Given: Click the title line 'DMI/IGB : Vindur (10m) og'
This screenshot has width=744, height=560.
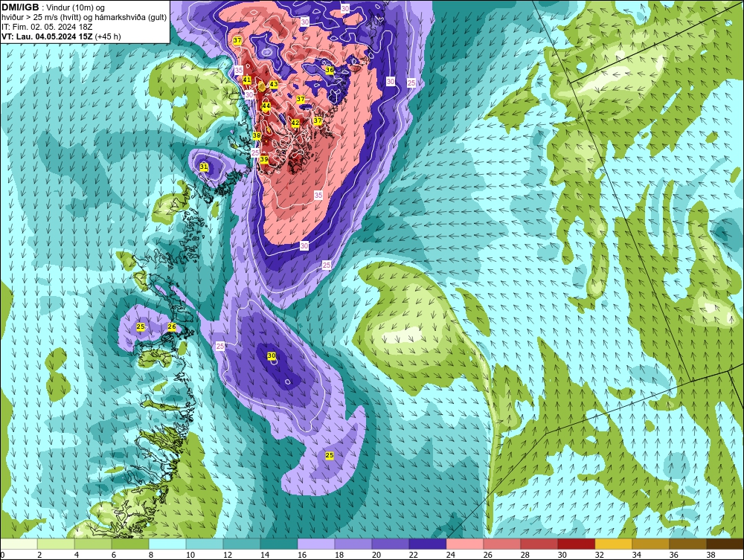Looking at the screenshot, I should click(53, 7).
